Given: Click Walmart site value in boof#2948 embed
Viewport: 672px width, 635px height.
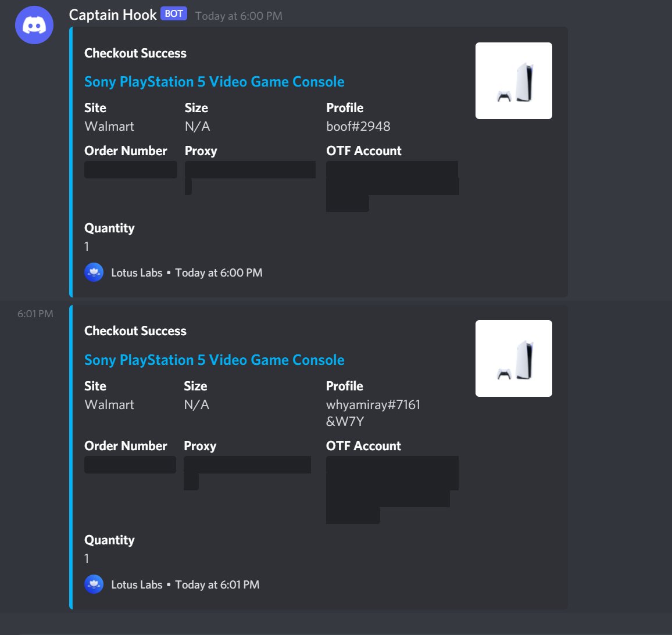Looking at the screenshot, I should click(109, 126).
